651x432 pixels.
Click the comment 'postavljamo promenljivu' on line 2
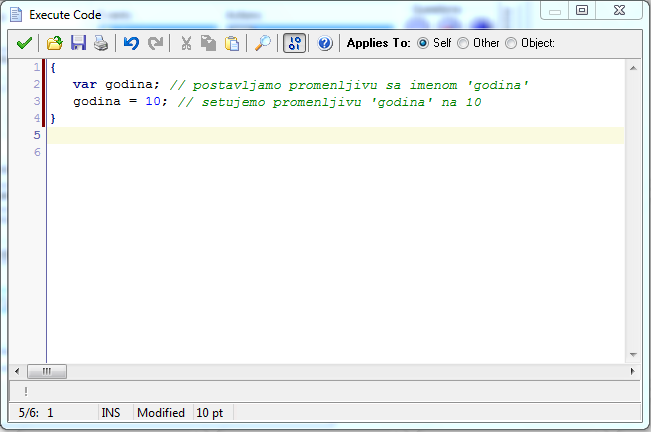pos(285,85)
